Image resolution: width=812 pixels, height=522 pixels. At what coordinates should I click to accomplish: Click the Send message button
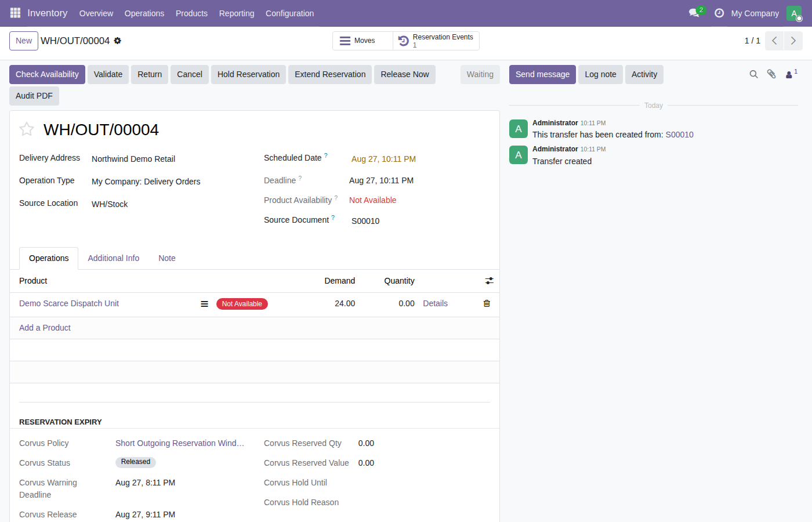coord(542,74)
